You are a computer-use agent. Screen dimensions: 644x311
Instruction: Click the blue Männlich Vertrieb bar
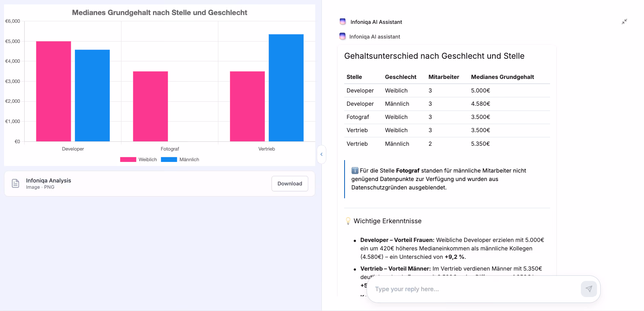coord(286,88)
